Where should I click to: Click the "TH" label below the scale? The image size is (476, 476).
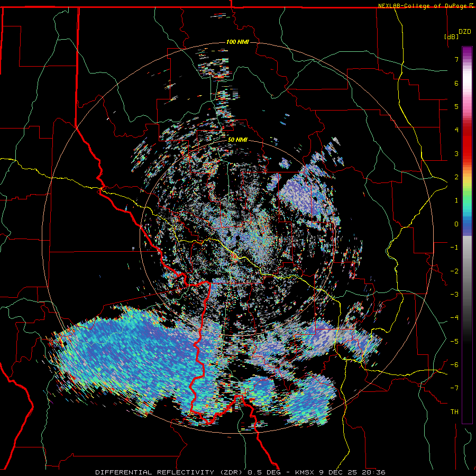click(454, 411)
